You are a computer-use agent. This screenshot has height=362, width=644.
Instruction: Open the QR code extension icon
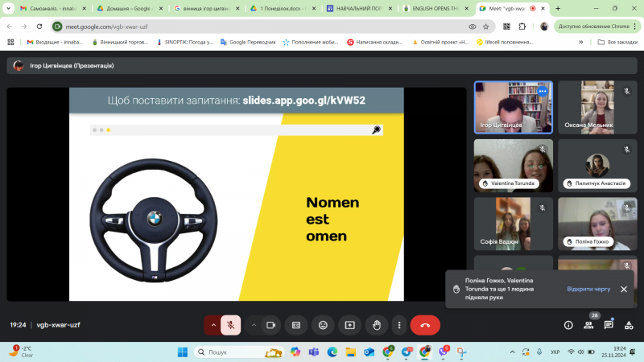507,27
